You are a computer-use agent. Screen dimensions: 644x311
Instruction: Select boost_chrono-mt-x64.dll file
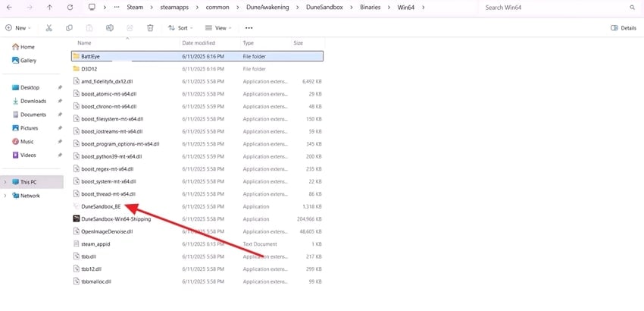tap(198, 106)
